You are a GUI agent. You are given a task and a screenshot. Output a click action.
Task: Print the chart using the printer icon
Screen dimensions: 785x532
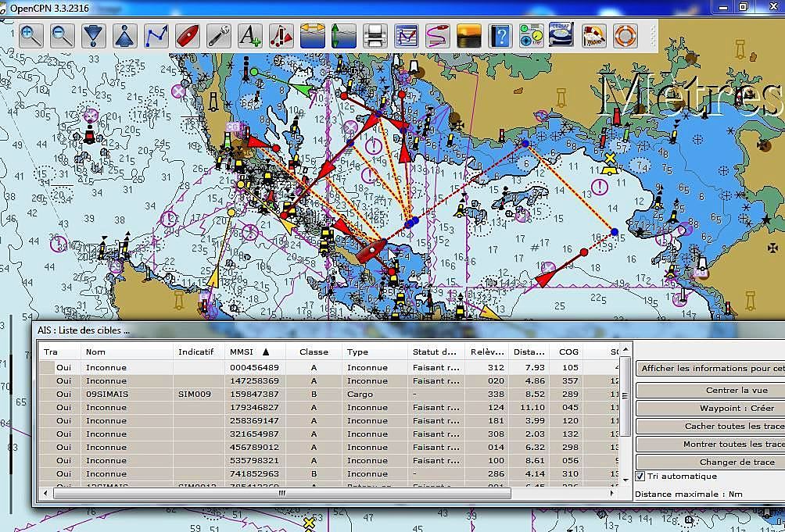click(375, 36)
